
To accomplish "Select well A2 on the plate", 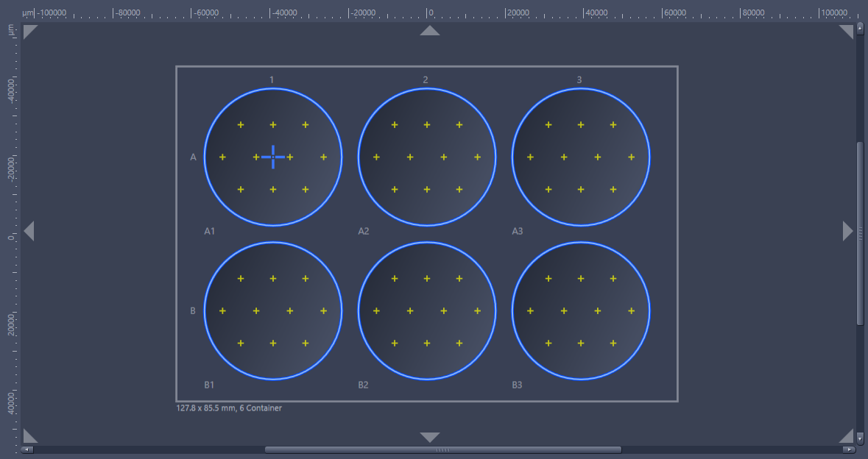I will (x=426, y=156).
